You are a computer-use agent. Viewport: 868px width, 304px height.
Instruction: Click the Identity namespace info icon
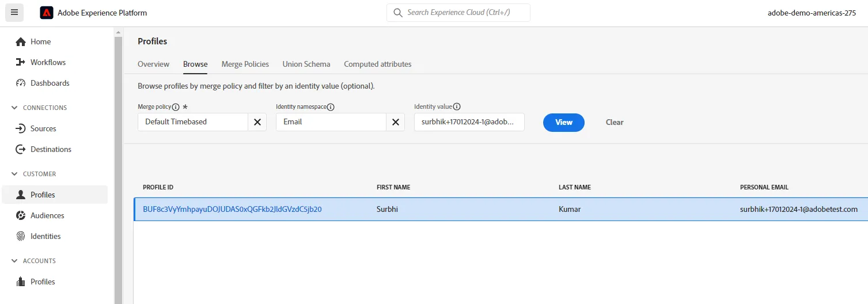coord(331,107)
